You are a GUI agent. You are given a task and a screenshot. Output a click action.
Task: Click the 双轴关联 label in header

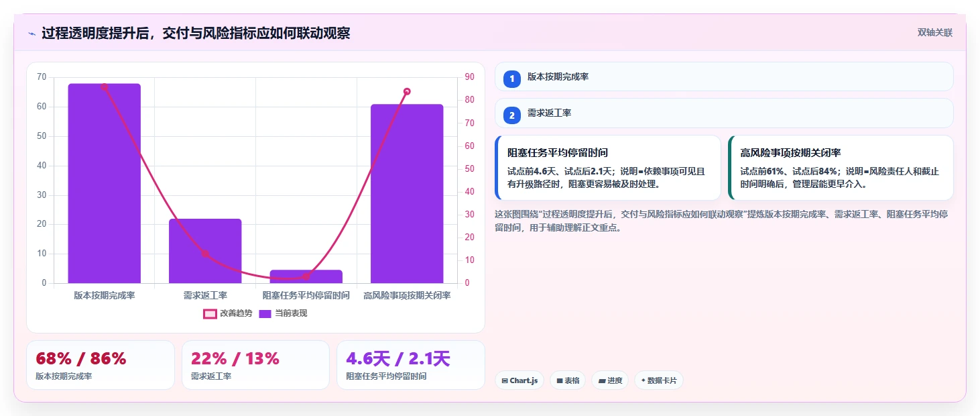click(934, 33)
